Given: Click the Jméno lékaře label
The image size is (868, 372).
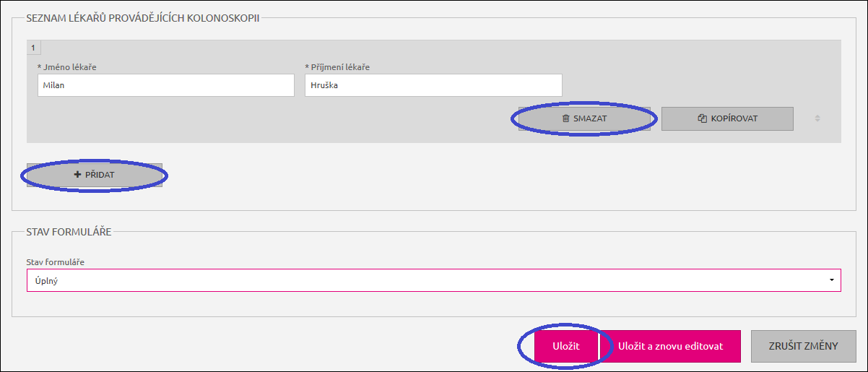Looking at the screenshot, I should [x=67, y=67].
